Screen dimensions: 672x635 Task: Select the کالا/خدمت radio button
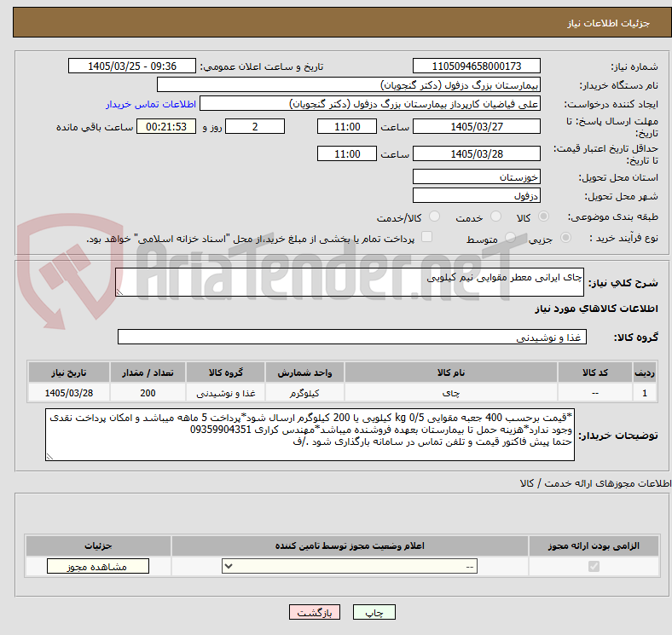point(435,216)
